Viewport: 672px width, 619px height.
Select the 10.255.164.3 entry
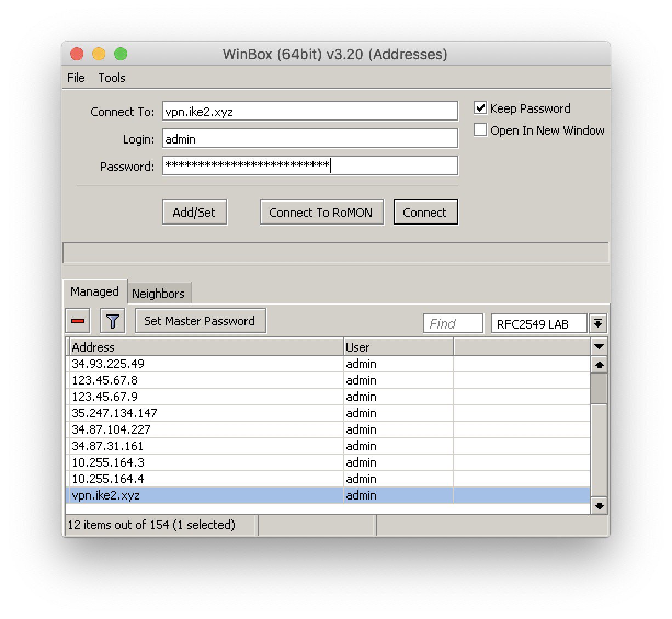328,462
